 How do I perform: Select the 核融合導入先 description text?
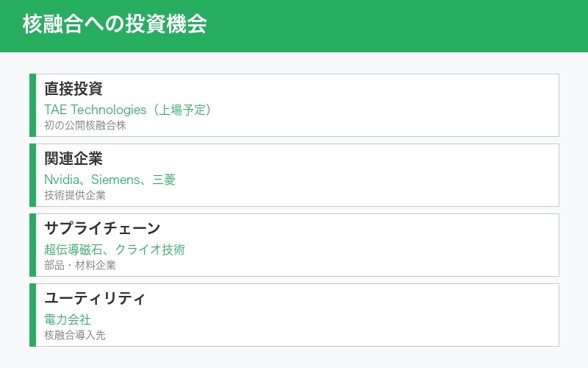click(x=75, y=335)
